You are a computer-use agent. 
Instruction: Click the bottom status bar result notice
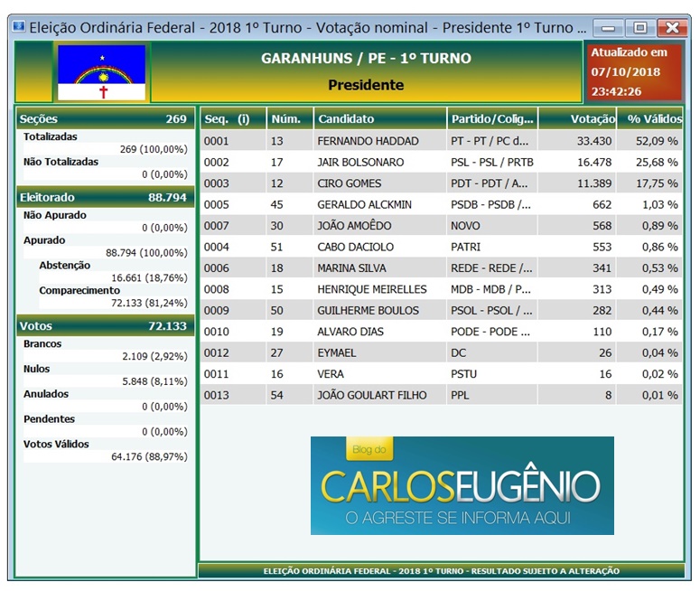point(441,571)
